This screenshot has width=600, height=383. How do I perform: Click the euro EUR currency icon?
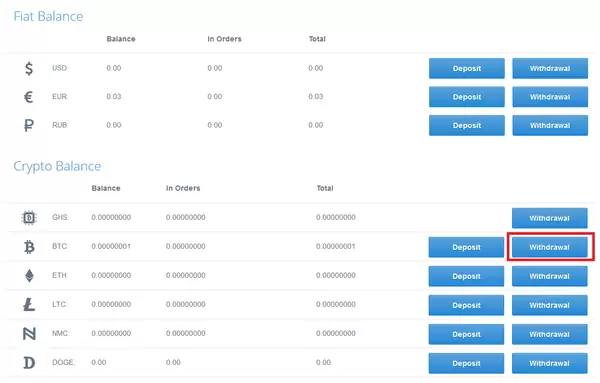click(29, 97)
